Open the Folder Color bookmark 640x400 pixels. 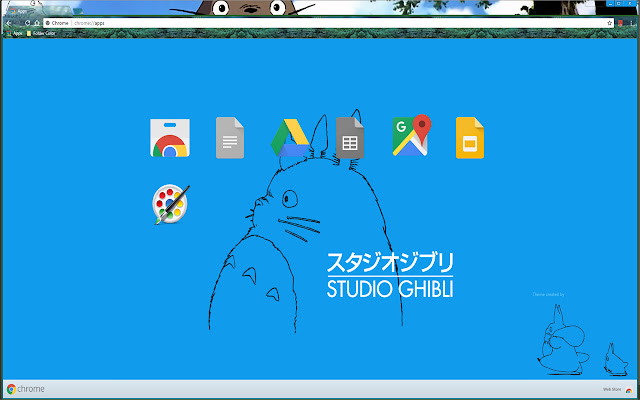tap(41, 33)
